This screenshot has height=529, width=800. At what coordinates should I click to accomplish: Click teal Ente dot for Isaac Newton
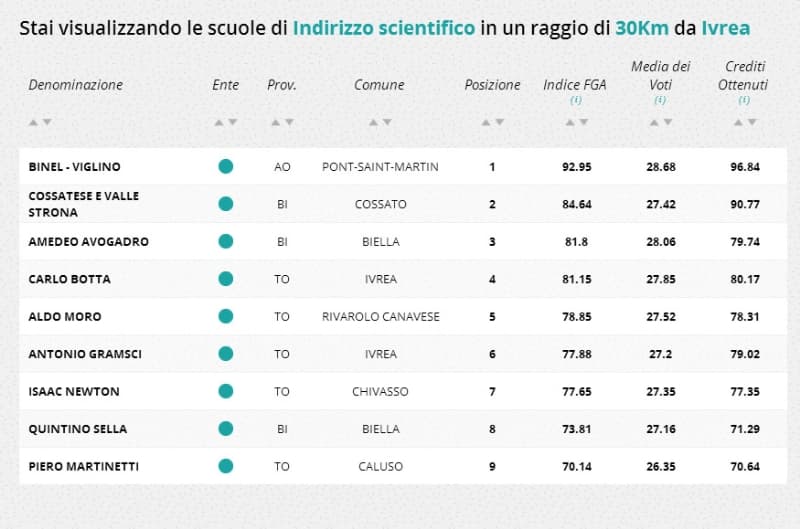pyautogui.click(x=226, y=391)
